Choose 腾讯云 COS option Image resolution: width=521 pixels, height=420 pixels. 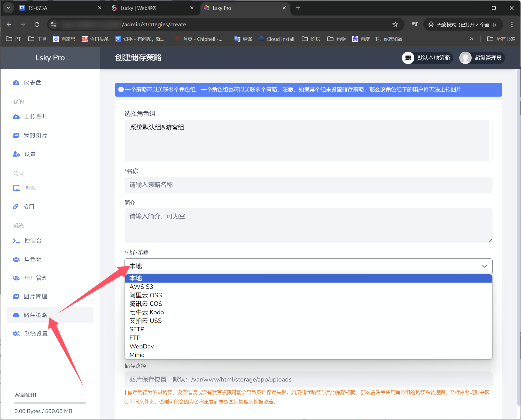pos(308,304)
